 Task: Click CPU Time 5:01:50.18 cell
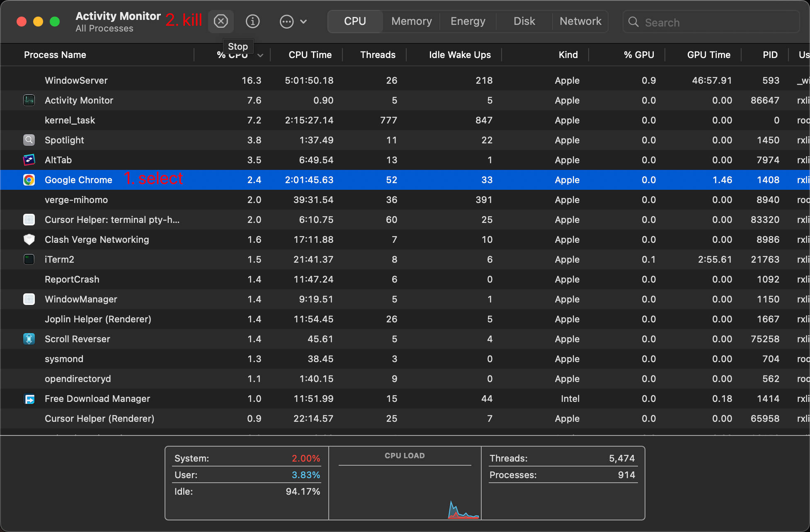click(309, 80)
